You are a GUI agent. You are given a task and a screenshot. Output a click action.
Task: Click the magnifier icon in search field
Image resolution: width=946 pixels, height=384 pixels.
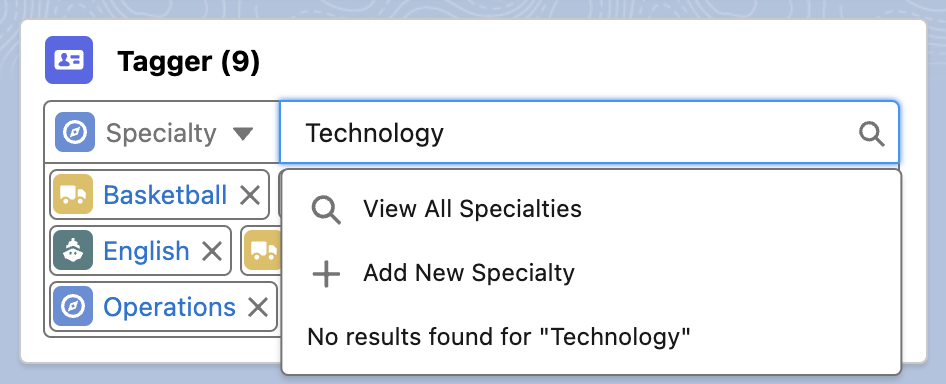click(871, 133)
